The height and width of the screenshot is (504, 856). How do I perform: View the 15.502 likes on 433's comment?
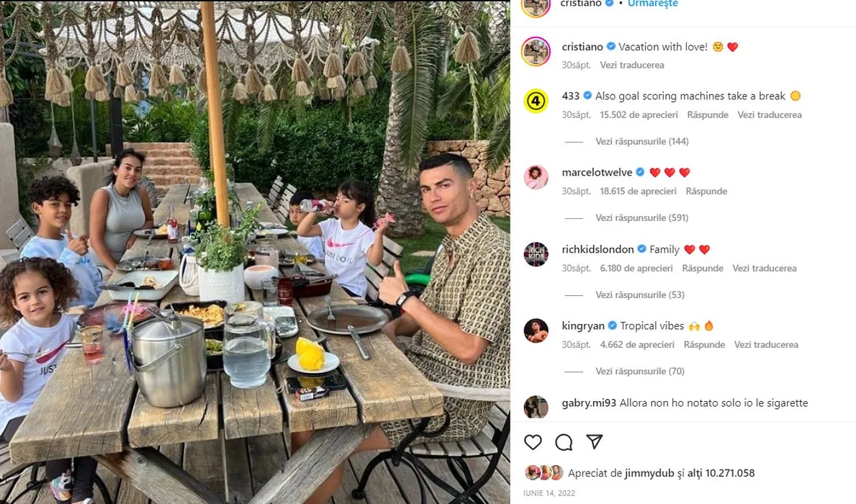point(639,114)
